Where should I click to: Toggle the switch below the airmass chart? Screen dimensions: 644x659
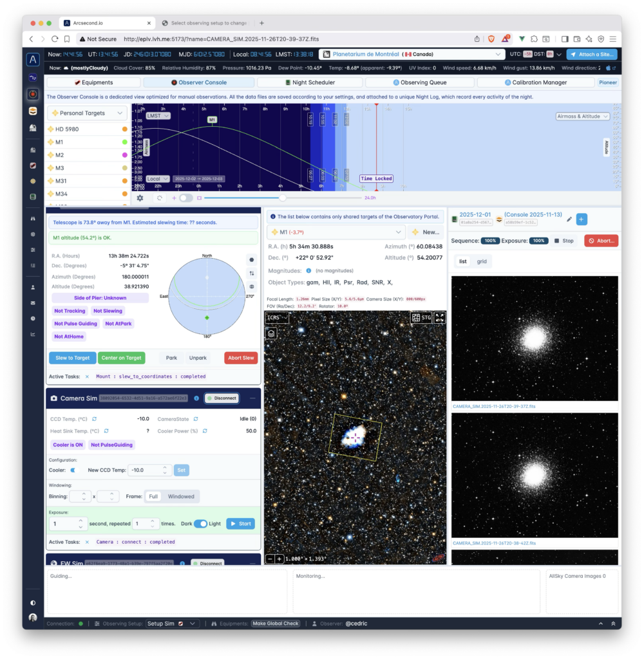tap(185, 198)
